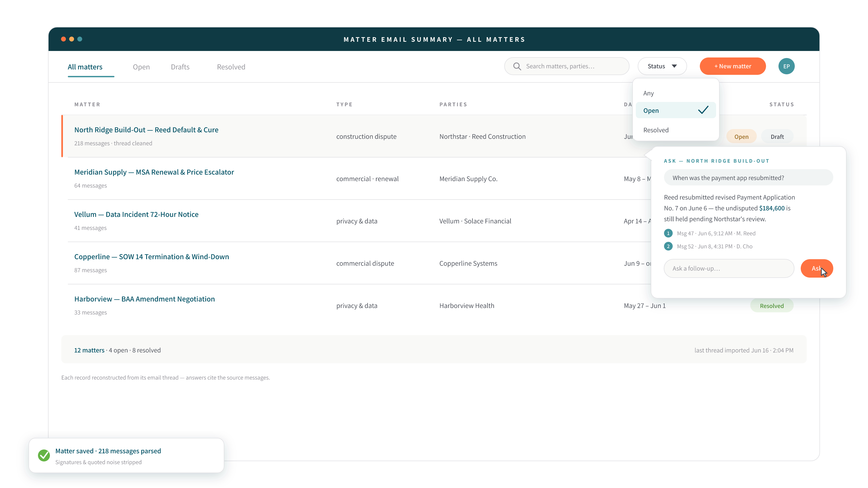This screenshot has width=868, height=488.
Task: Click the green checkmark in saved toast
Action: pos(44,455)
